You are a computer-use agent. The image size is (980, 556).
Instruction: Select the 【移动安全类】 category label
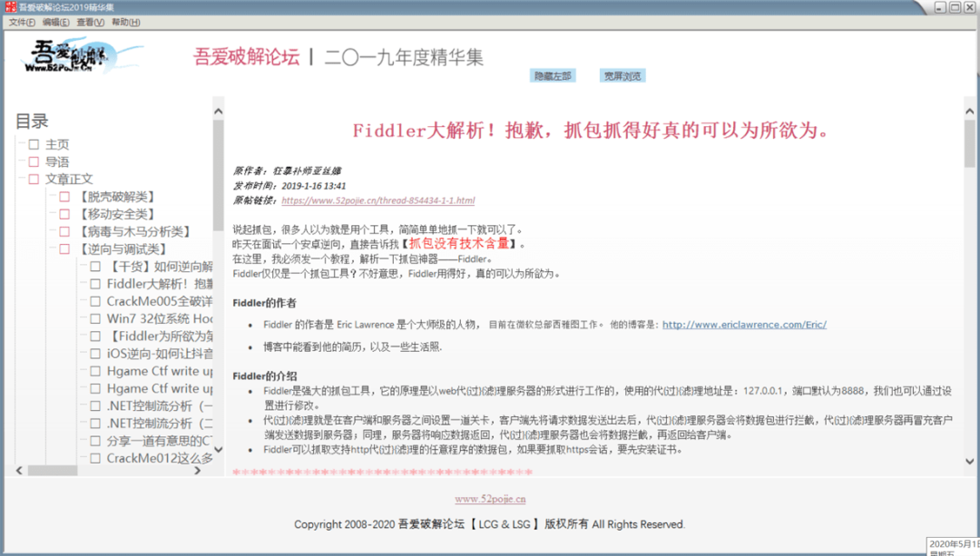(115, 214)
